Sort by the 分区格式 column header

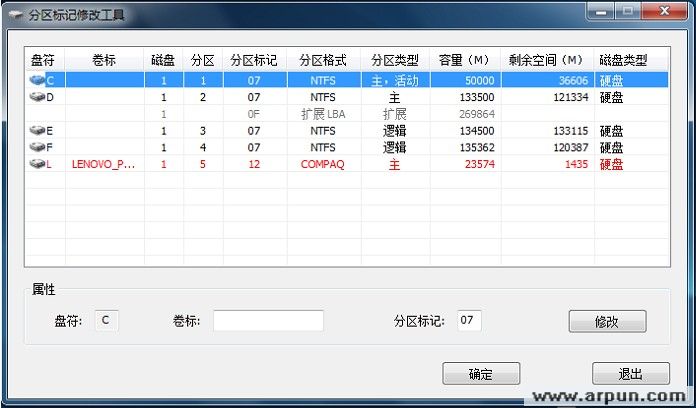(324, 60)
